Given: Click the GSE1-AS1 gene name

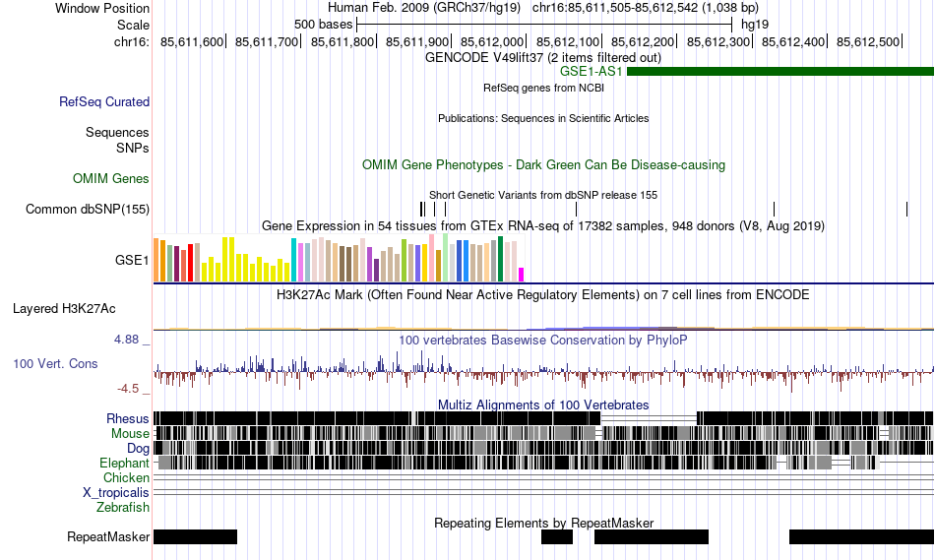Looking at the screenshot, I should [x=591, y=72].
